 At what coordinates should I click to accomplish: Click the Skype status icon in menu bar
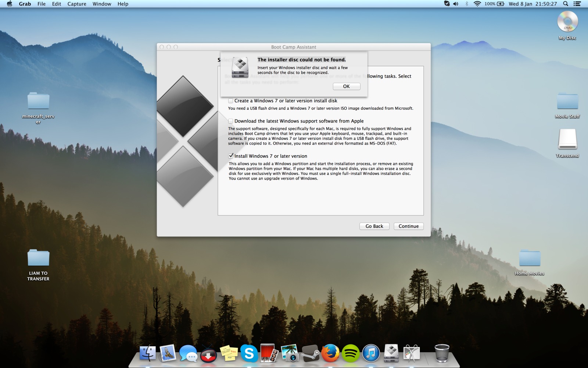pos(447,4)
